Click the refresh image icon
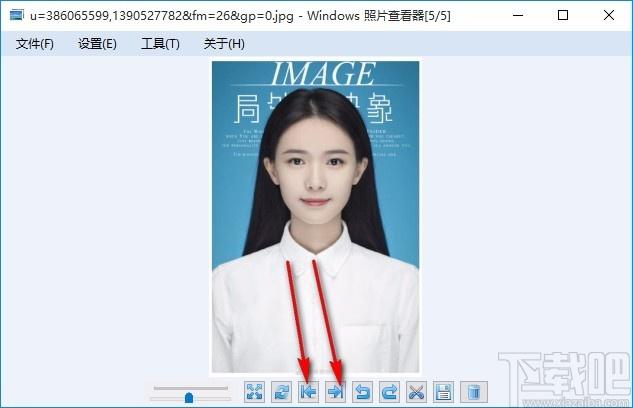Screen dimensions: 633x408 282,393
